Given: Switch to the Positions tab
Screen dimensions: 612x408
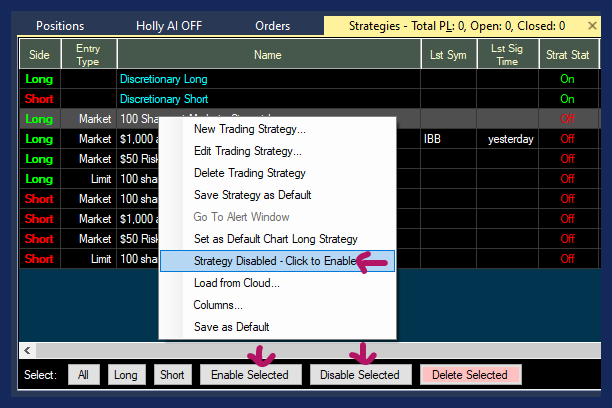Looking at the screenshot, I should [x=59, y=26].
